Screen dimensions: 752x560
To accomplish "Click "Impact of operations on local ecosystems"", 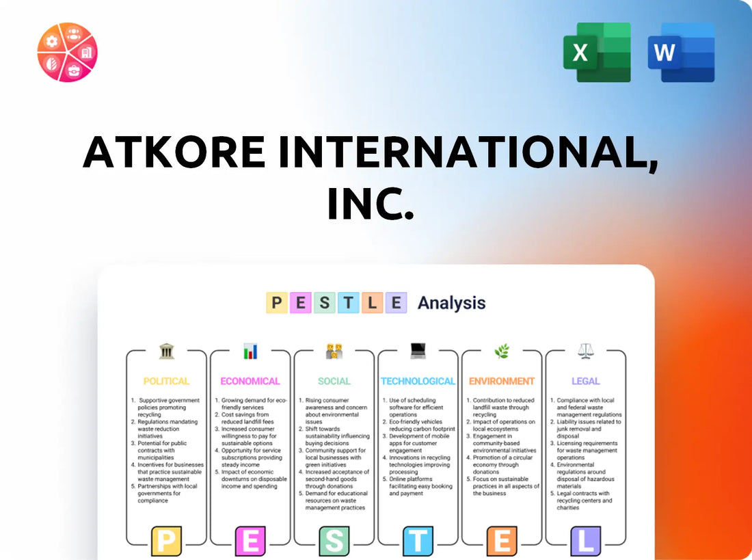I will (500, 425).
